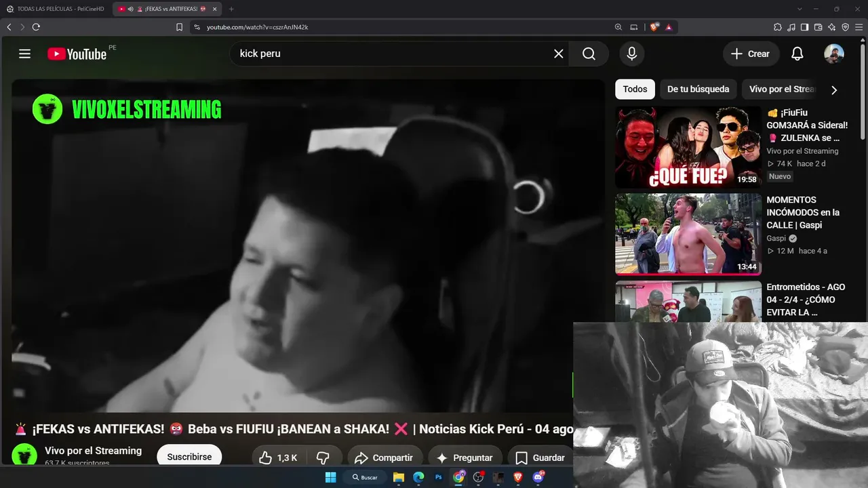The image size is (868, 488).
Task: Open a new browser tab
Action: point(231,9)
